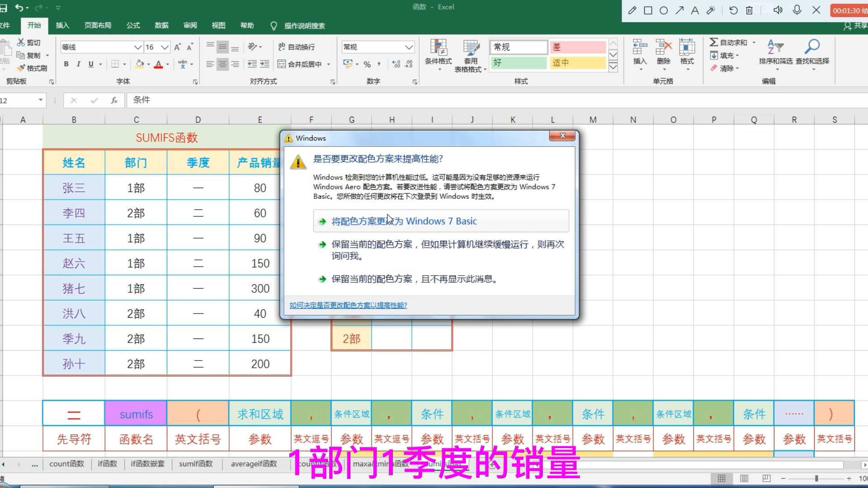Open the 合并后居中 merge dropdown arrow
The height and width of the screenshot is (488, 868).
pos(329,65)
